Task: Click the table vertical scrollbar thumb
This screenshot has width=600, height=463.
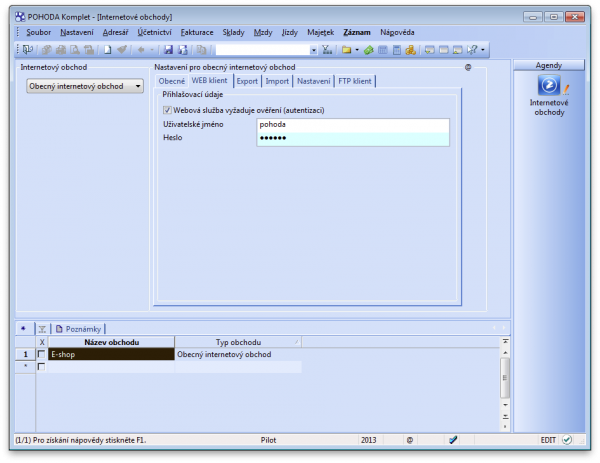Action: click(x=505, y=378)
